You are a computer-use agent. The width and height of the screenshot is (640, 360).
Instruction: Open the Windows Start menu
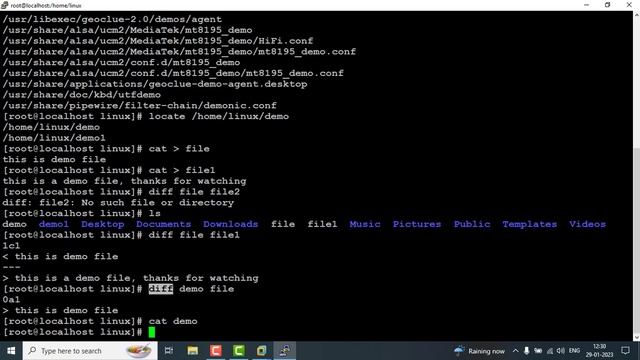click(11, 351)
